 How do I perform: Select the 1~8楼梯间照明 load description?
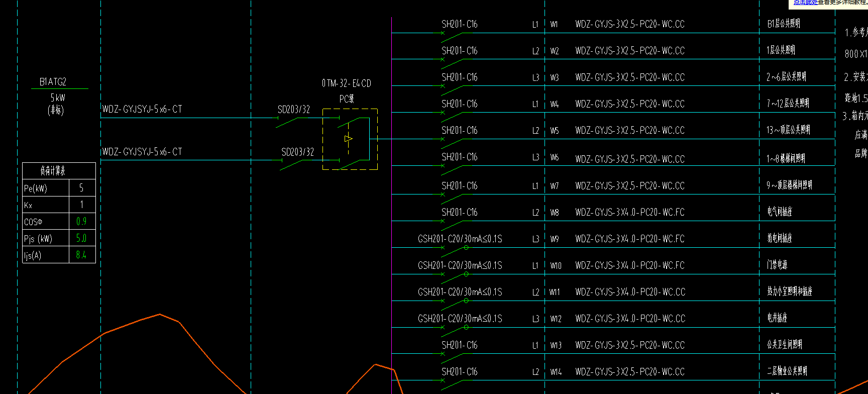786,159
